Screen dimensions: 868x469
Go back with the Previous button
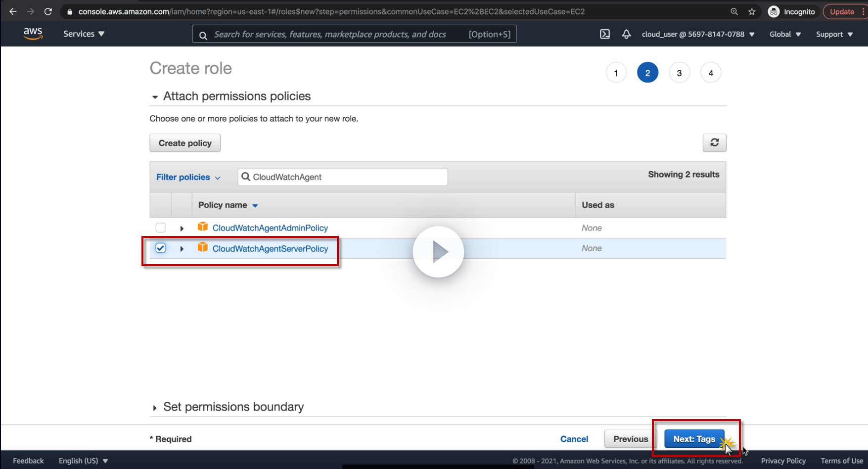[631, 439]
